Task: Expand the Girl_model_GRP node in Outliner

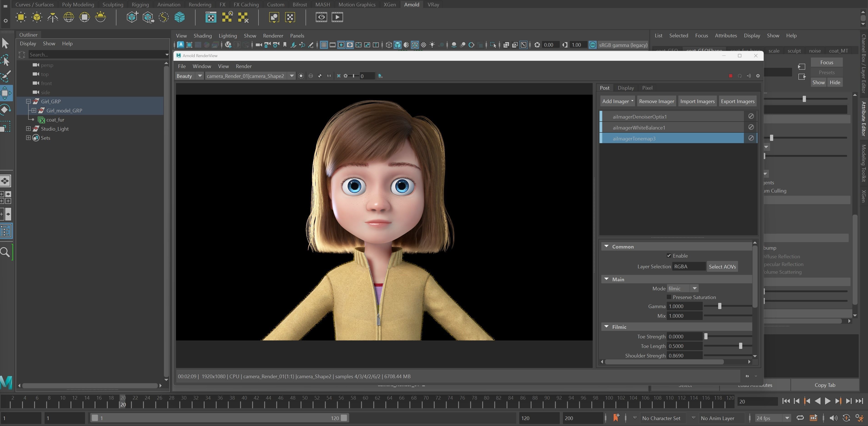Action: 34,110
